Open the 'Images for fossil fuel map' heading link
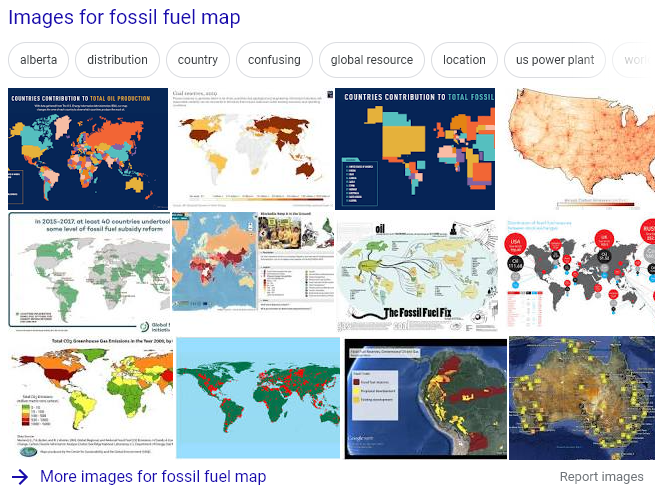This screenshot has width=655, height=503. pyautogui.click(x=124, y=18)
